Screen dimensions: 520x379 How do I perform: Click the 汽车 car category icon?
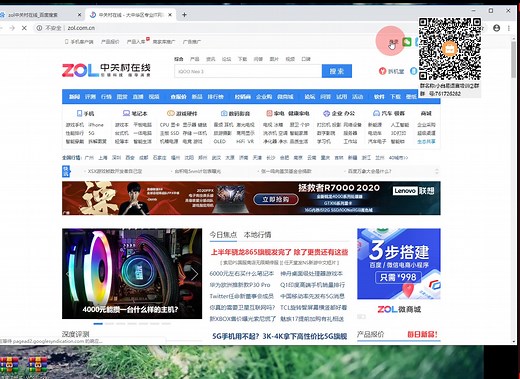click(376, 113)
